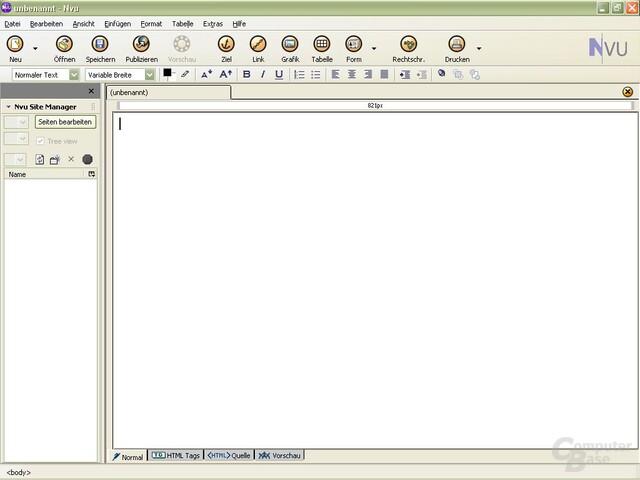Insert a Link via the toolbar icon

point(258,44)
